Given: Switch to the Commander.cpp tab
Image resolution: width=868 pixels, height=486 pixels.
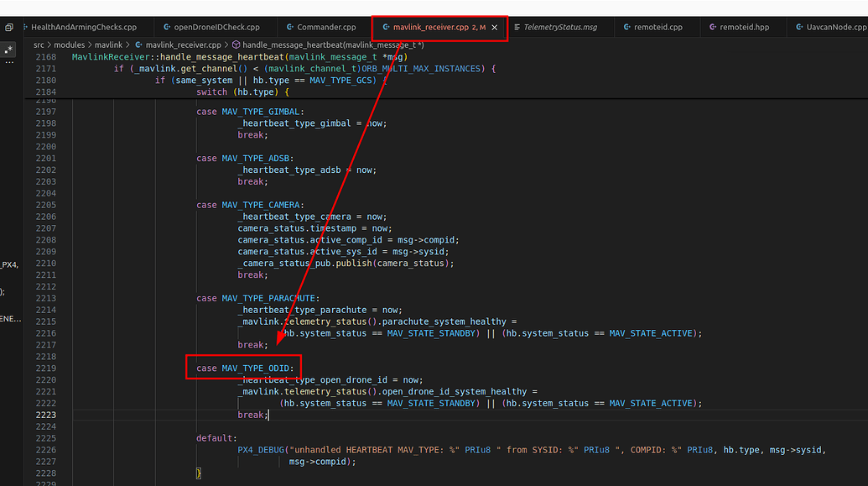Looking at the screenshot, I should [x=326, y=27].
